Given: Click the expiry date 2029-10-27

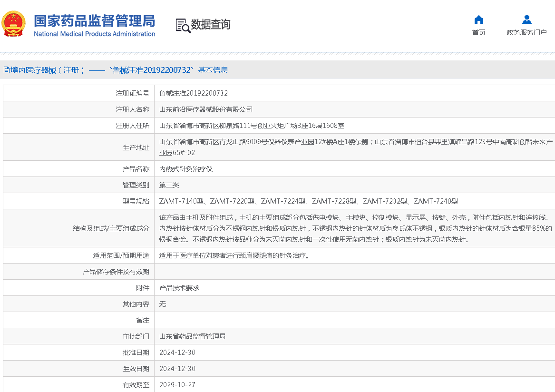Looking at the screenshot, I should (x=177, y=385).
